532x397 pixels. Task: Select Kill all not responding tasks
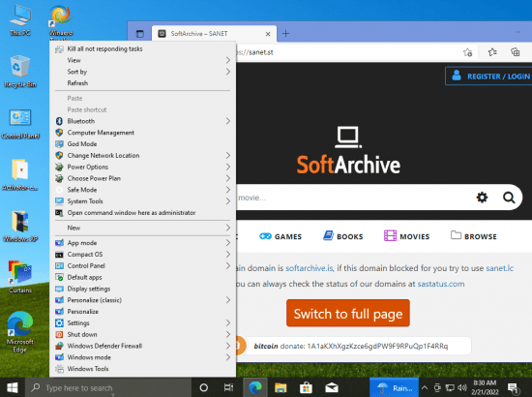click(x=142, y=49)
